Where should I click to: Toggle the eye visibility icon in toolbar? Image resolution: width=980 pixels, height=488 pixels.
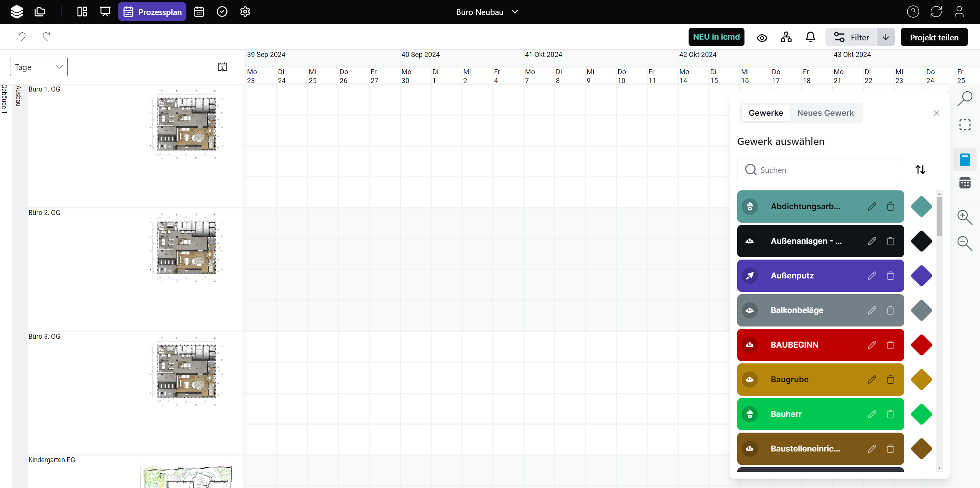tap(762, 38)
